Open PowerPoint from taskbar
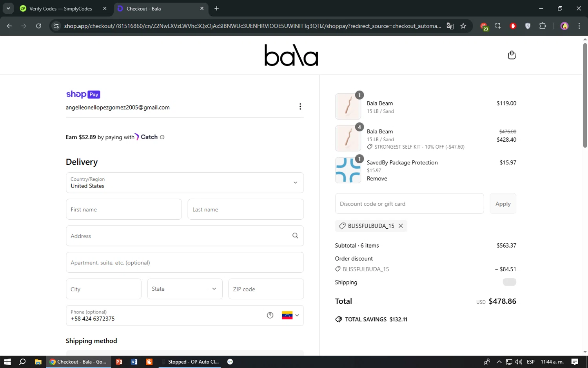This screenshot has height=368, width=588. [119, 362]
